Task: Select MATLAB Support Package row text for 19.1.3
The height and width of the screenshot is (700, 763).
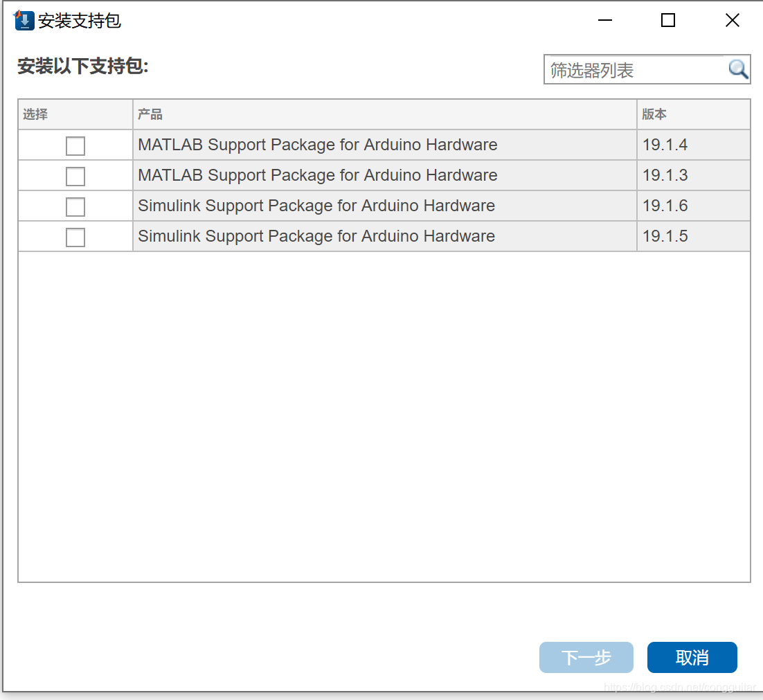Action: coord(317,175)
